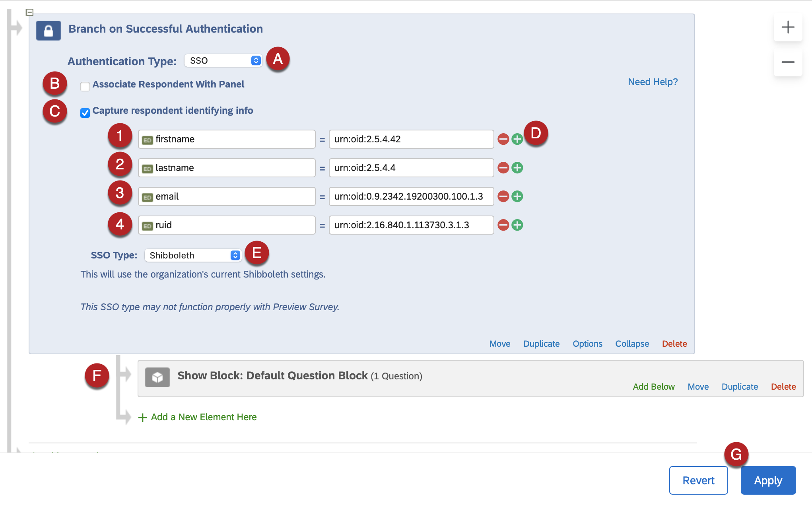The width and height of the screenshot is (812, 505).
Task: Click the Branch on Successful Authentication title
Action: 165,29
